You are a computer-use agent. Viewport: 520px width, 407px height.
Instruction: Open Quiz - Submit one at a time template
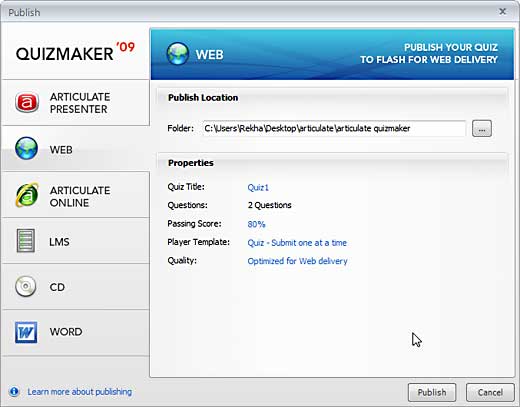point(297,243)
